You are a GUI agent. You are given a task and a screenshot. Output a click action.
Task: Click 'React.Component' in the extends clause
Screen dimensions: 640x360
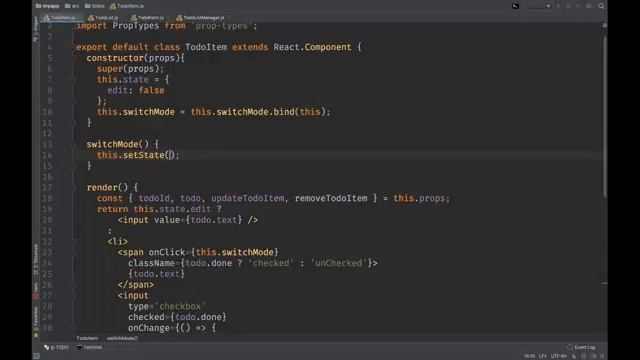pyautogui.click(x=312, y=47)
